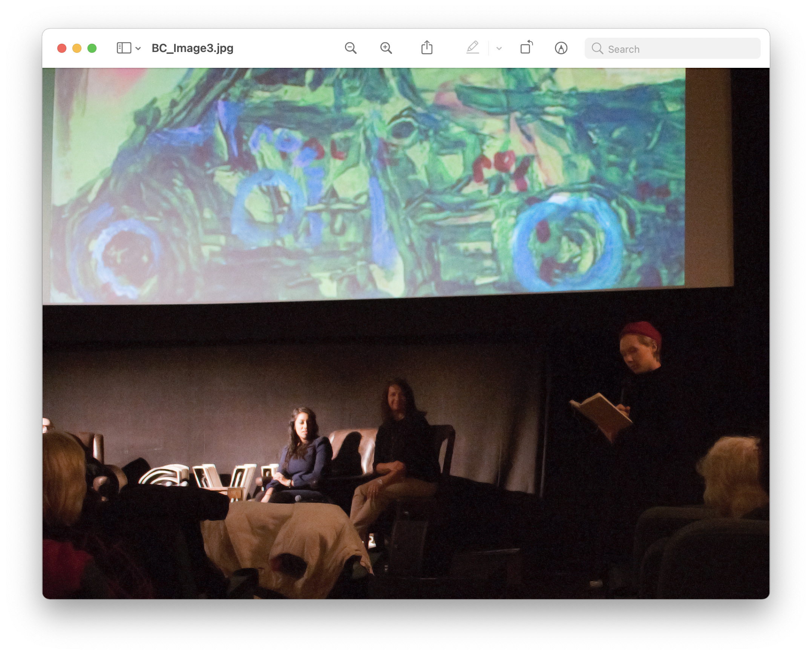Viewport: 812px width, 655px height.
Task: Open the Share menu icon
Action: (427, 48)
